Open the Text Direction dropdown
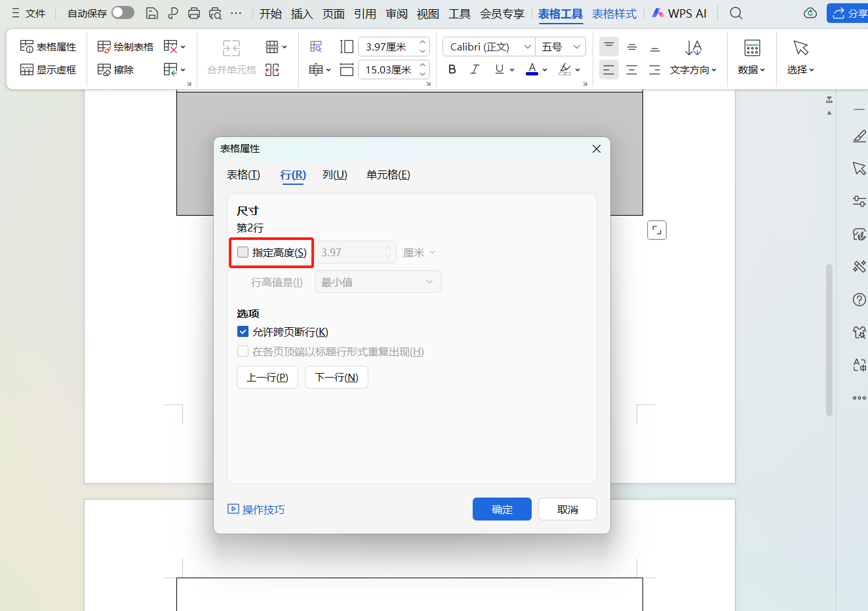This screenshot has height=611, width=868. coord(693,69)
